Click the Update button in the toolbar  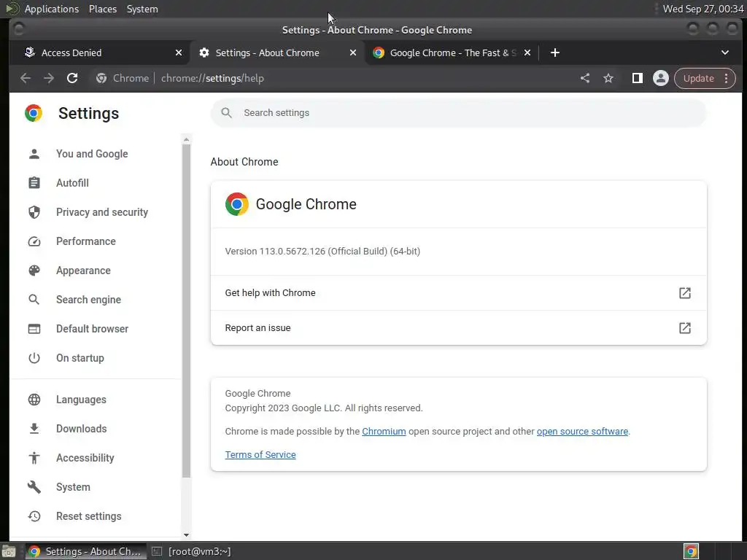coord(698,78)
